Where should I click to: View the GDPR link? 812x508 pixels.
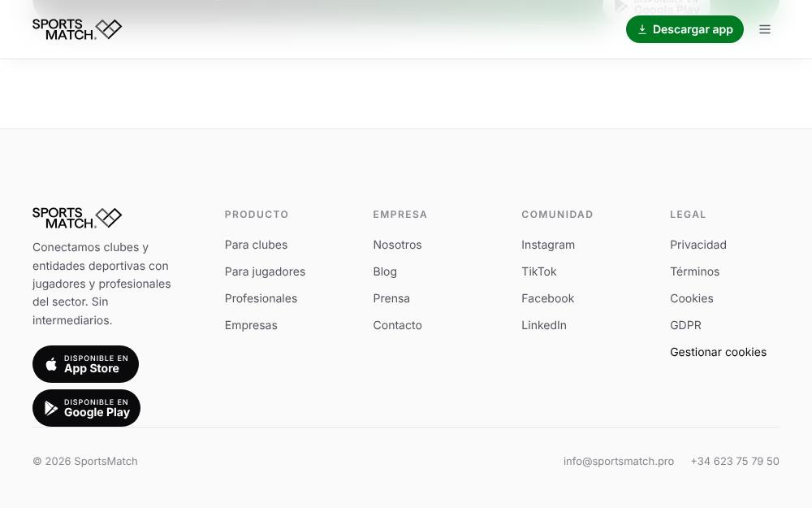[x=685, y=326]
